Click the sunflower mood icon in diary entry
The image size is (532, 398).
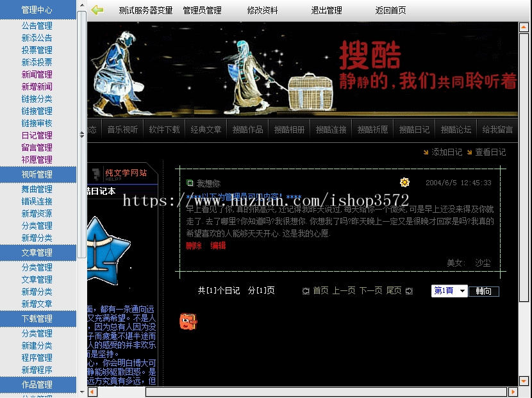(404, 183)
